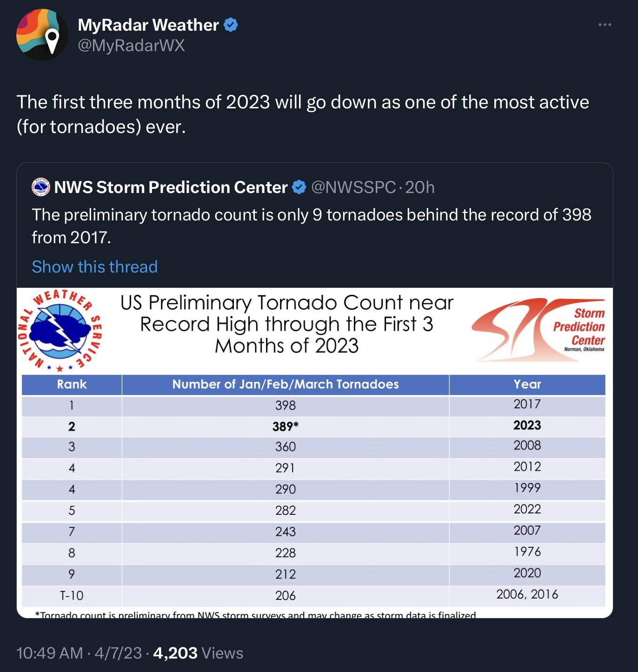Click the main tweet text about 2023 tornadoes
The image size is (638, 672).
click(303, 114)
